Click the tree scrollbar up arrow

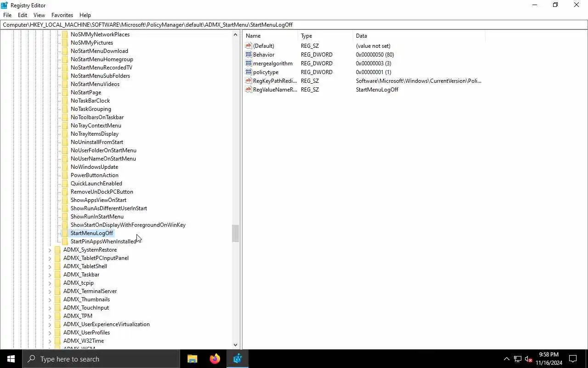pos(235,34)
